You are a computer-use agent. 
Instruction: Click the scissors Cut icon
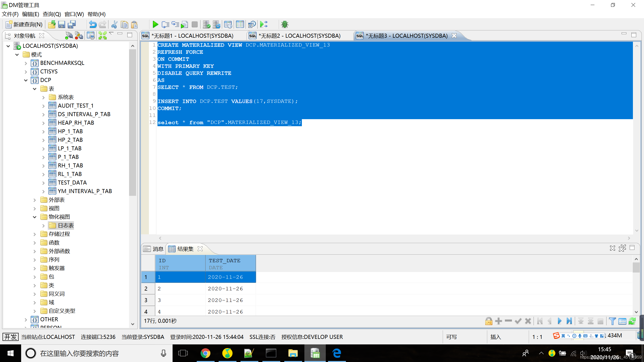tap(114, 24)
